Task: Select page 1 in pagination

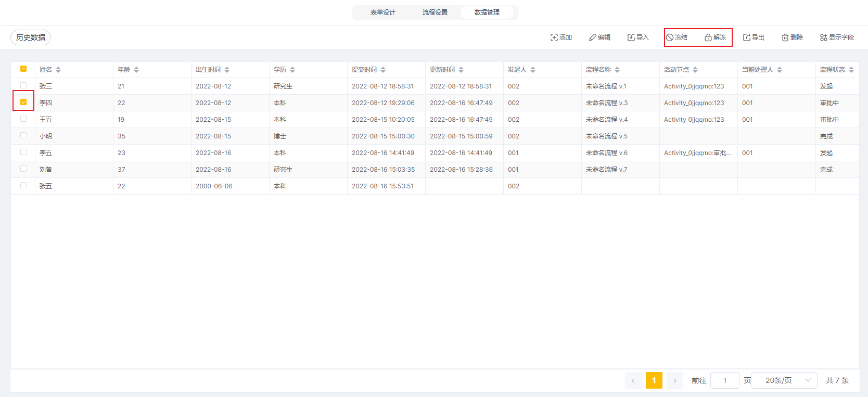Action: click(654, 380)
